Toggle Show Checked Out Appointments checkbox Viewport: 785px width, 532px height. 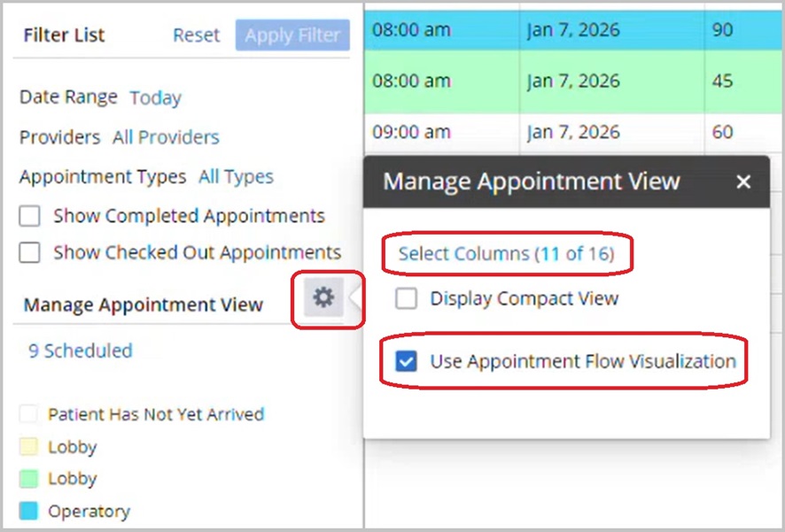(x=30, y=253)
